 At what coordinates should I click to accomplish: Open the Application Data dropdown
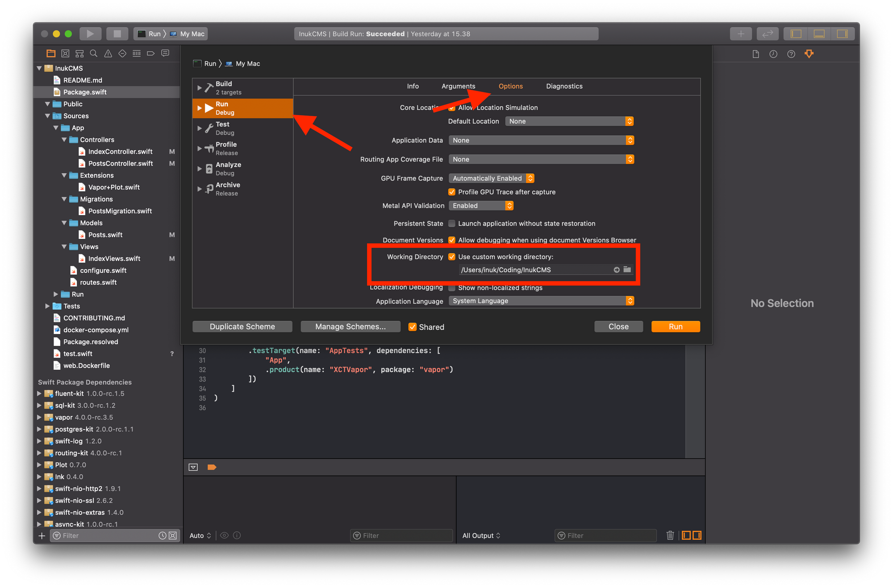click(541, 140)
